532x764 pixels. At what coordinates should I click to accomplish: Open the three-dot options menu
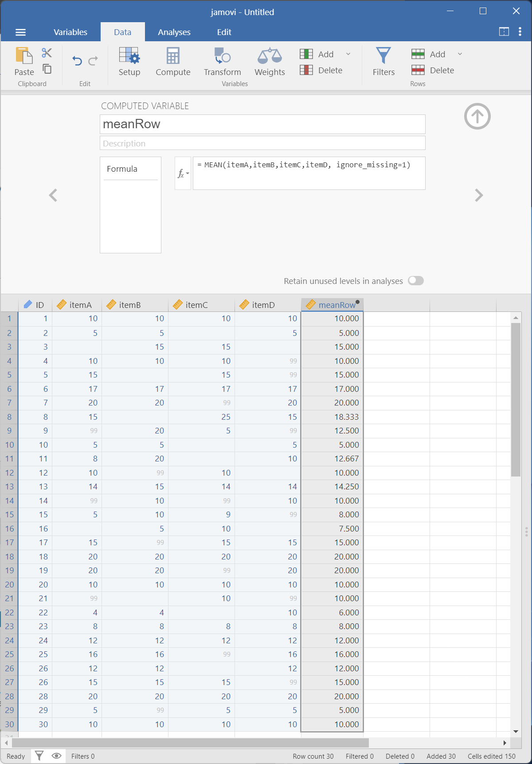(520, 32)
